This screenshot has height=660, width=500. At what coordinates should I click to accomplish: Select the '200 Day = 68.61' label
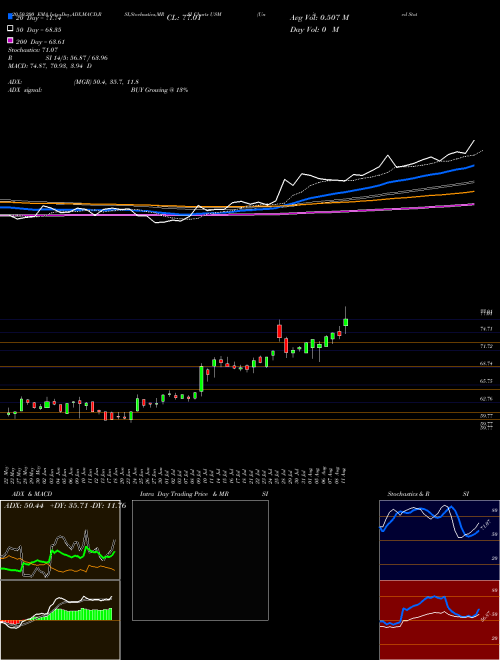coord(40,42)
